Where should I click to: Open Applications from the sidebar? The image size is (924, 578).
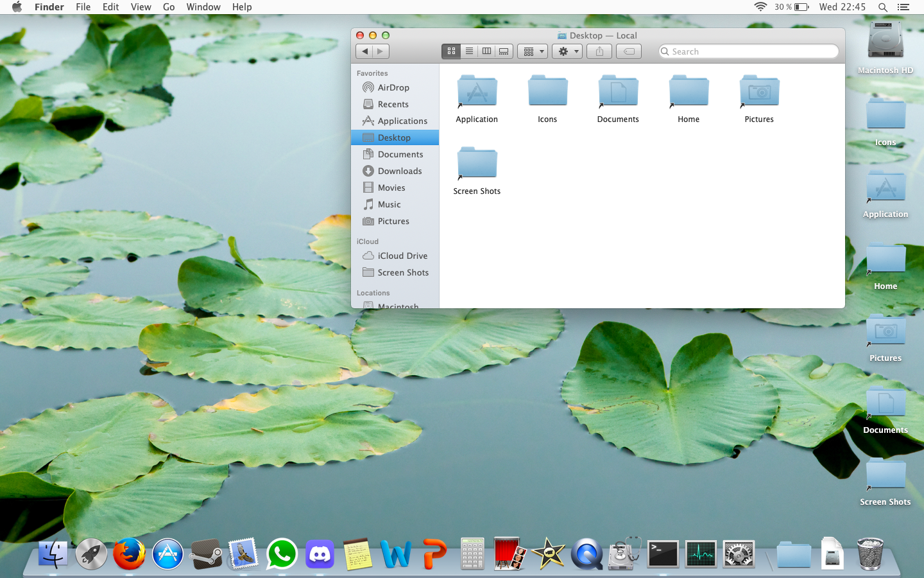pos(395,121)
